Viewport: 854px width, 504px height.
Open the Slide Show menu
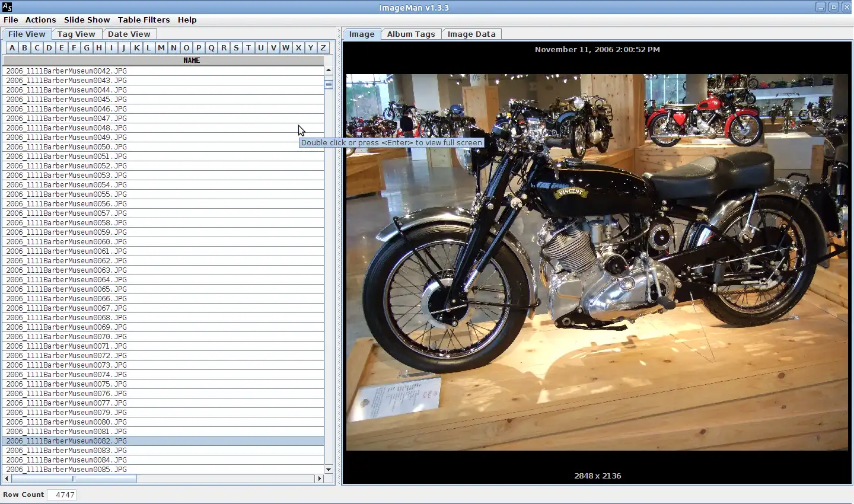87,20
